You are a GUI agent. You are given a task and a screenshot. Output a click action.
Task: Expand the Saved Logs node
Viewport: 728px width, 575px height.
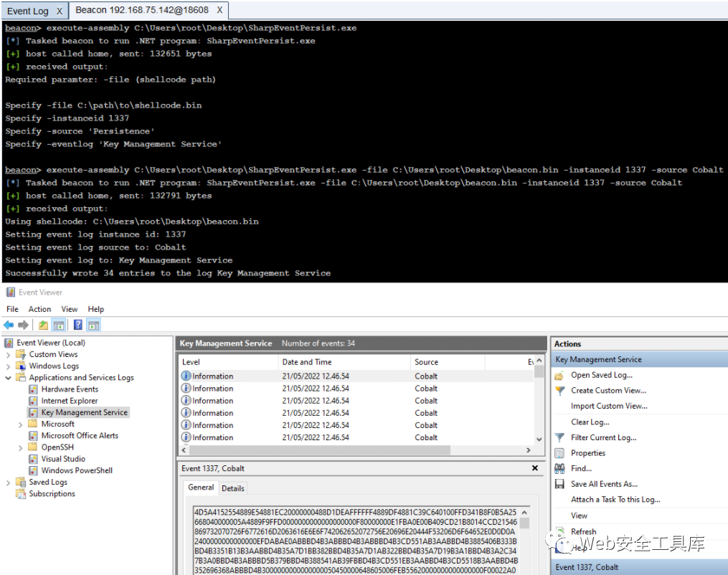8,483
